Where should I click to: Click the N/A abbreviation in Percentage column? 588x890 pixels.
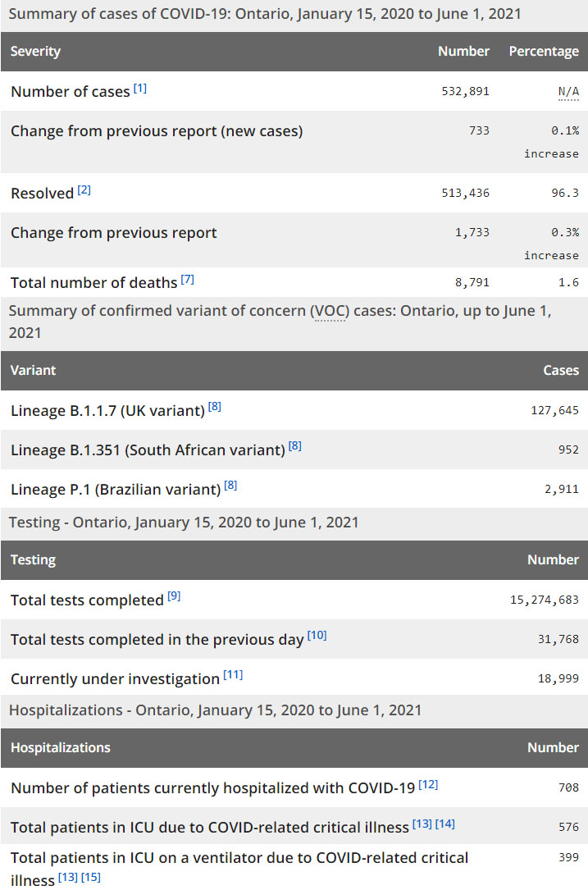click(568, 91)
